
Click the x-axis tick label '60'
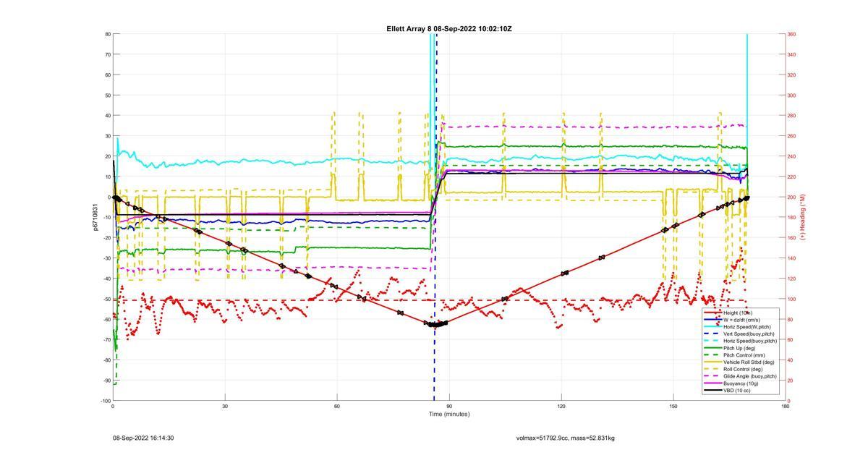[x=337, y=407]
